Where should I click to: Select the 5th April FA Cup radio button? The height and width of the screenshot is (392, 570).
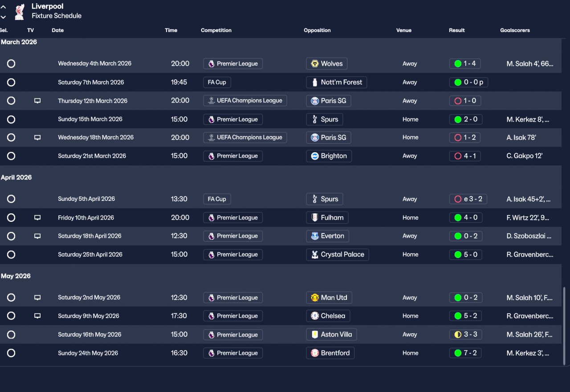tap(11, 199)
